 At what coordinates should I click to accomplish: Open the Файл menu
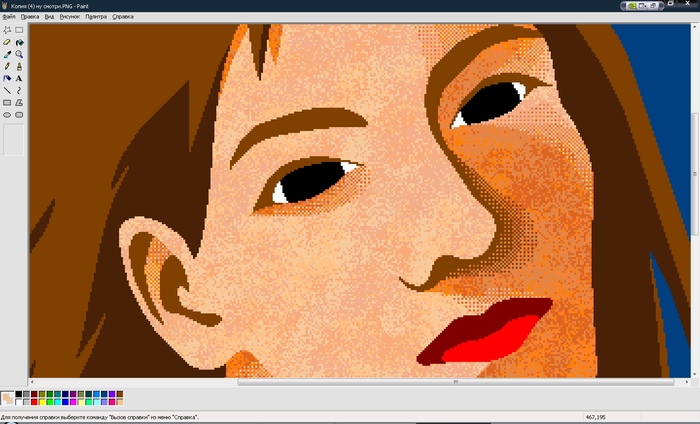(x=9, y=17)
